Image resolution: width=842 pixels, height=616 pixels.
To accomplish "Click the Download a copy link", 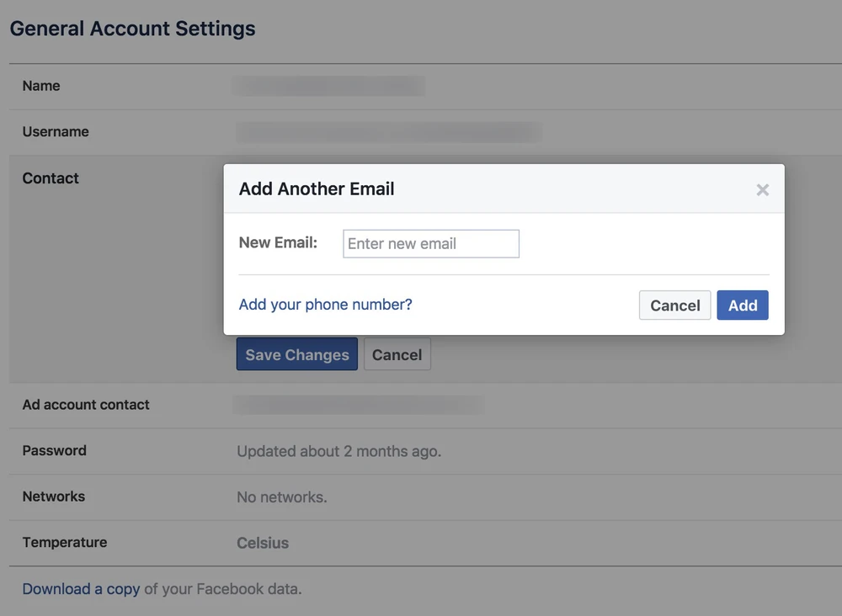I will coord(80,588).
